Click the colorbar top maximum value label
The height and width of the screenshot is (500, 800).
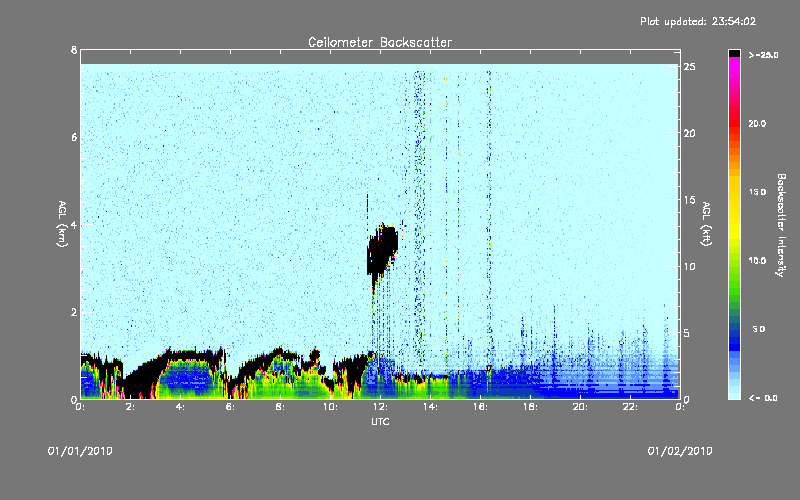[763, 55]
